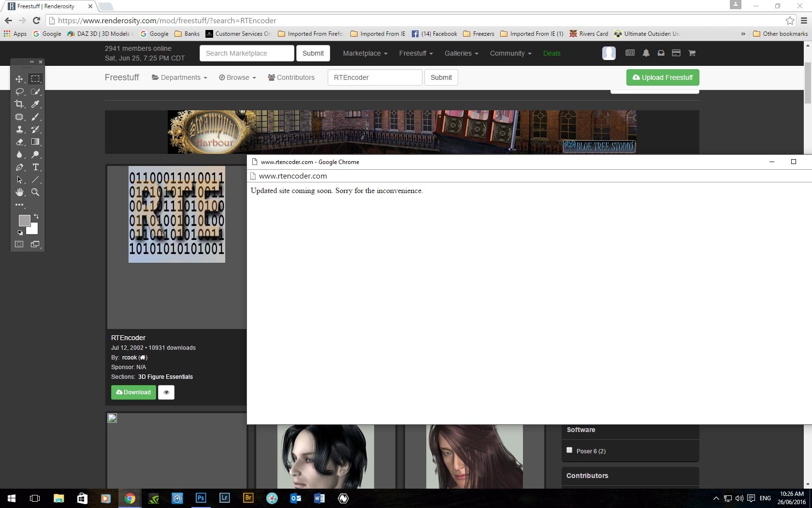
Task: Open the Departments dropdown
Action: (x=179, y=77)
